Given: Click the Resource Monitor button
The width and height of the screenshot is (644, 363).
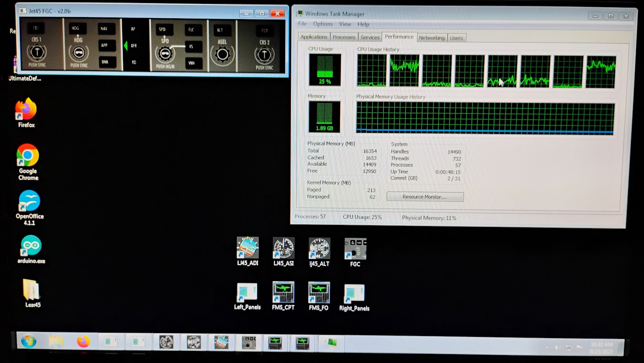Looking at the screenshot, I should pyautogui.click(x=425, y=197).
